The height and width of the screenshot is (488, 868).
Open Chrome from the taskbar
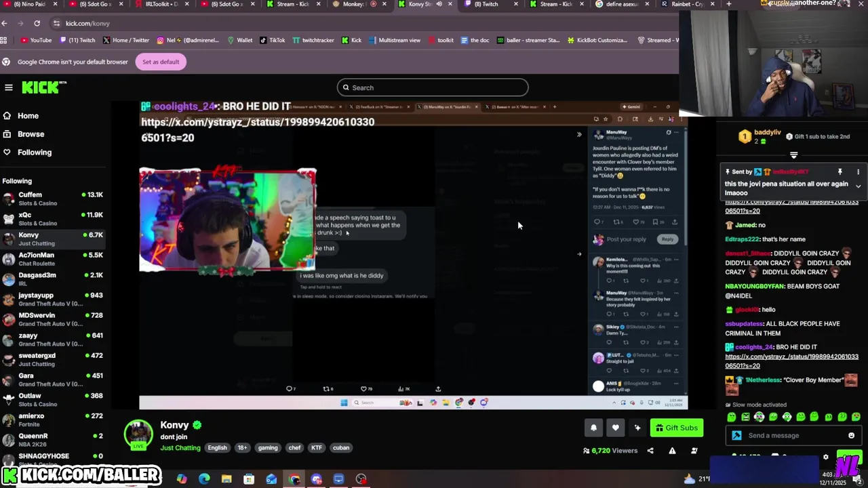pos(294,479)
